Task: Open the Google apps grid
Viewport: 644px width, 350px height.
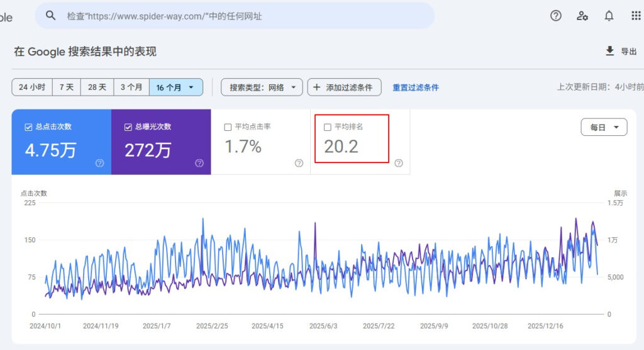Action: (x=636, y=16)
